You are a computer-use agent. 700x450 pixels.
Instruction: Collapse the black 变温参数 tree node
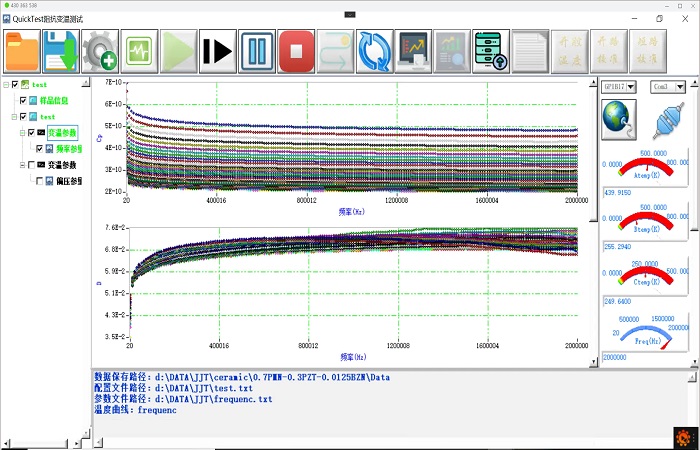coord(22,165)
